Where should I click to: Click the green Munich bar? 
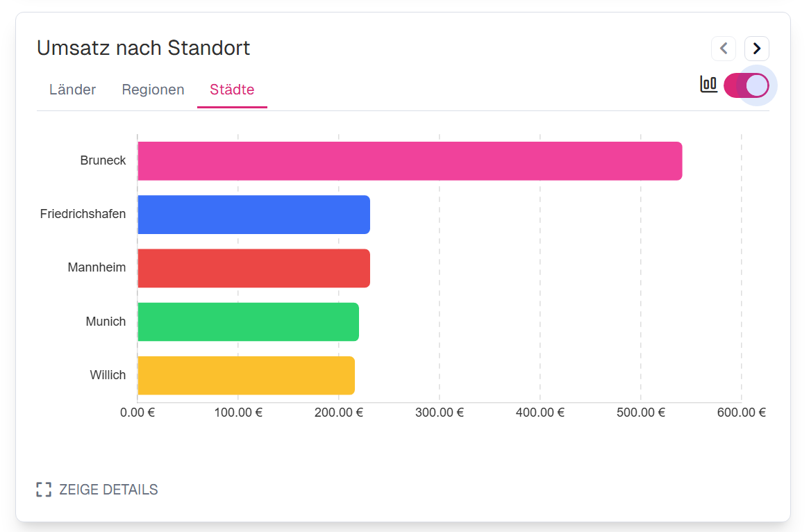[x=248, y=322]
